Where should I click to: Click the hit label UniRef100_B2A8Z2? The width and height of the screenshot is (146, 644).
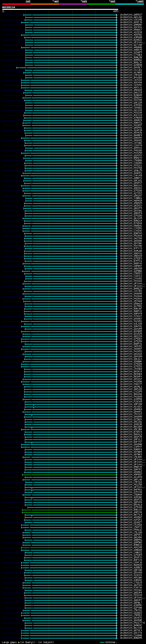tap(131, 40)
